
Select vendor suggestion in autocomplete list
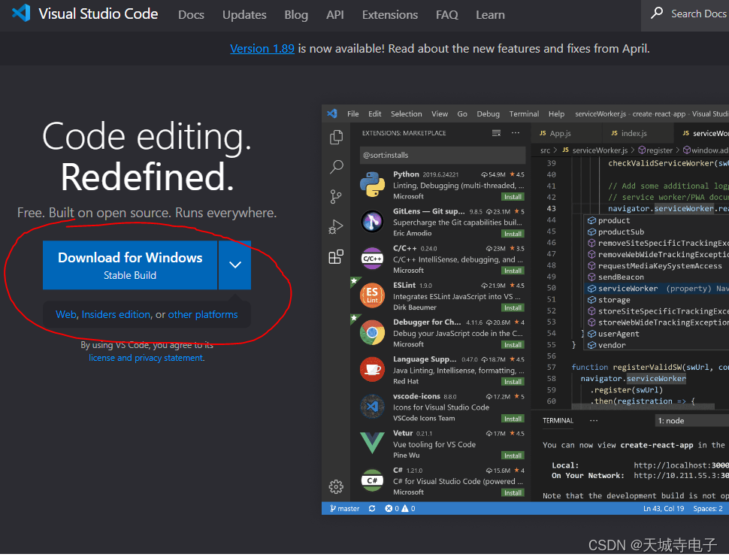pyautogui.click(x=656, y=345)
